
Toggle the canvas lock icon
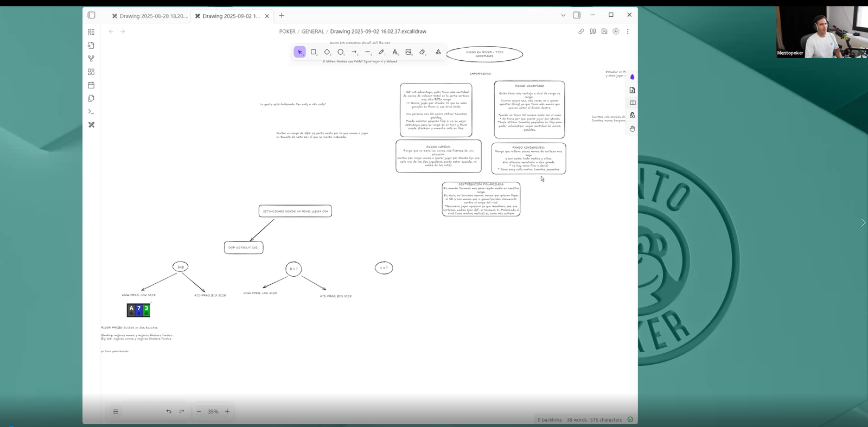pos(632,116)
